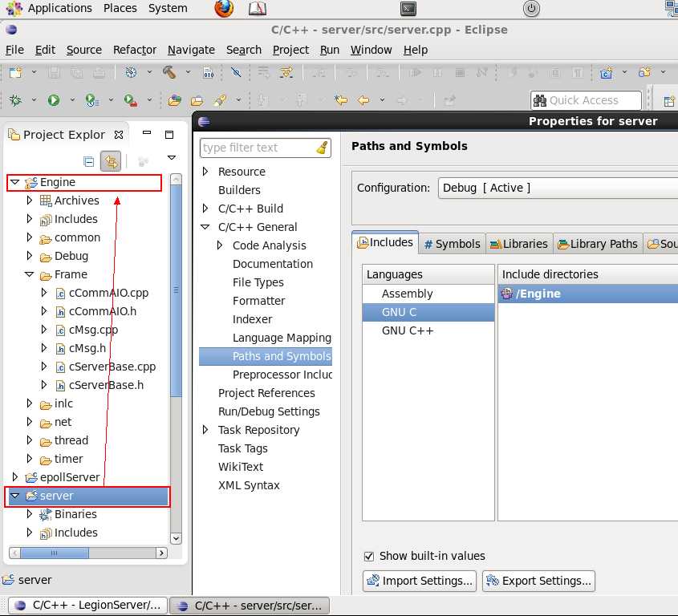Screen dimensions: 678x616
Task: Click the Profile run toolbar icon
Action: (x=91, y=100)
